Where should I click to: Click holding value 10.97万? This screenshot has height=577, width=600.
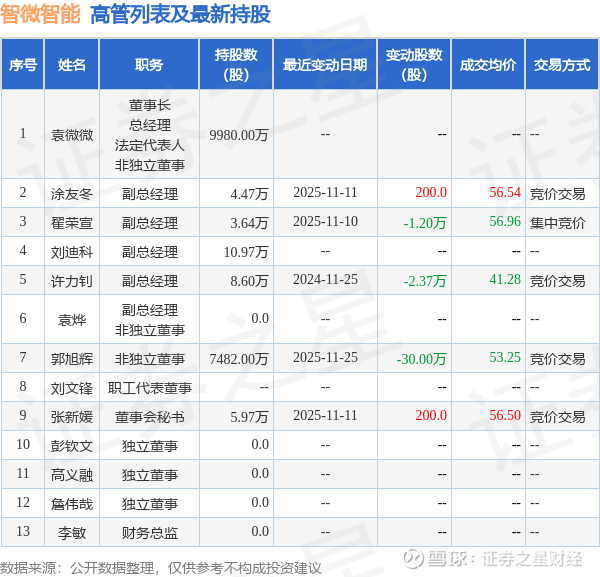[246, 252]
